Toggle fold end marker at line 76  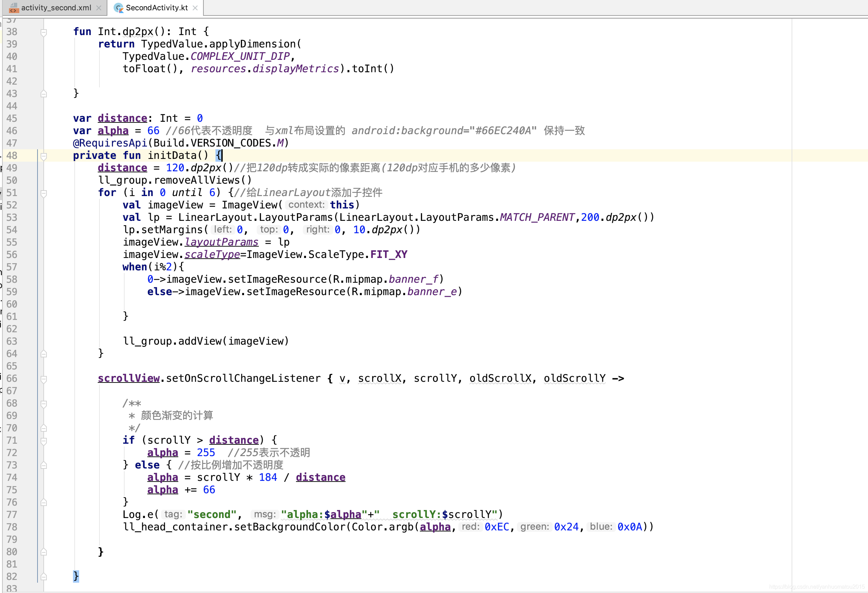point(44,502)
